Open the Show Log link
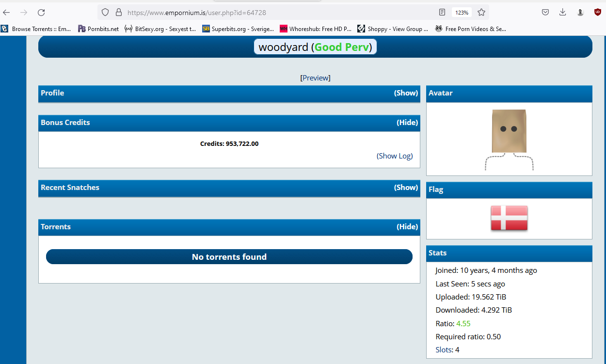Screen dimensions: 606x364 click(x=395, y=156)
